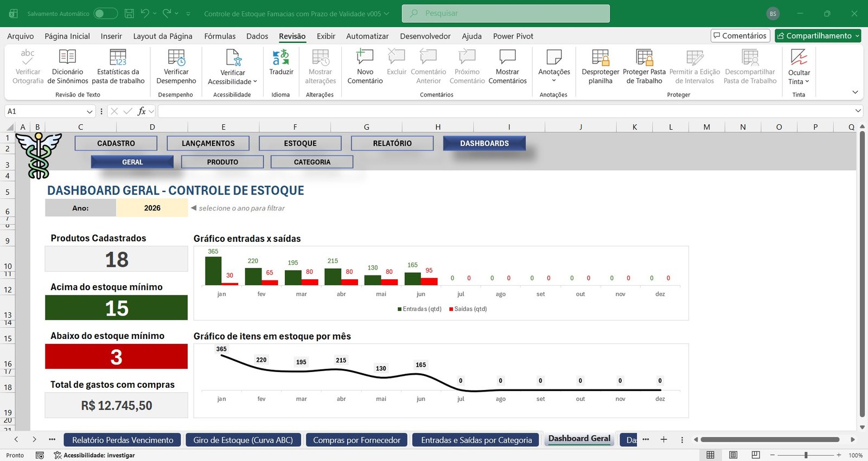Open the Fórmulas ribbon tab
Viewport: 868px width, 461px height.
[x=220, y=36]
